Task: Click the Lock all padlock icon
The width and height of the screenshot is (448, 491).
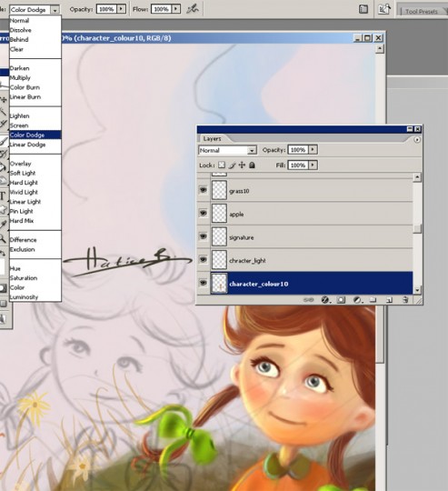Action: coord(252,165)
